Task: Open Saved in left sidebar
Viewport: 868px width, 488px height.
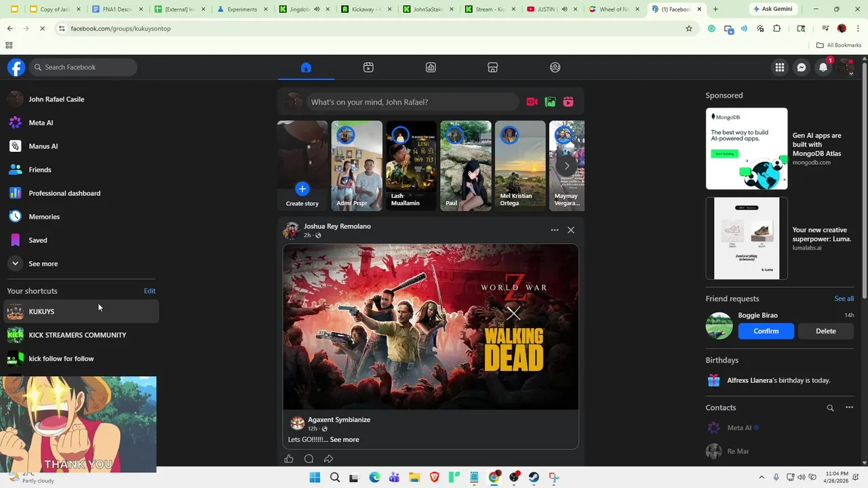Action: pyautogui.click(x=81, y=240)
